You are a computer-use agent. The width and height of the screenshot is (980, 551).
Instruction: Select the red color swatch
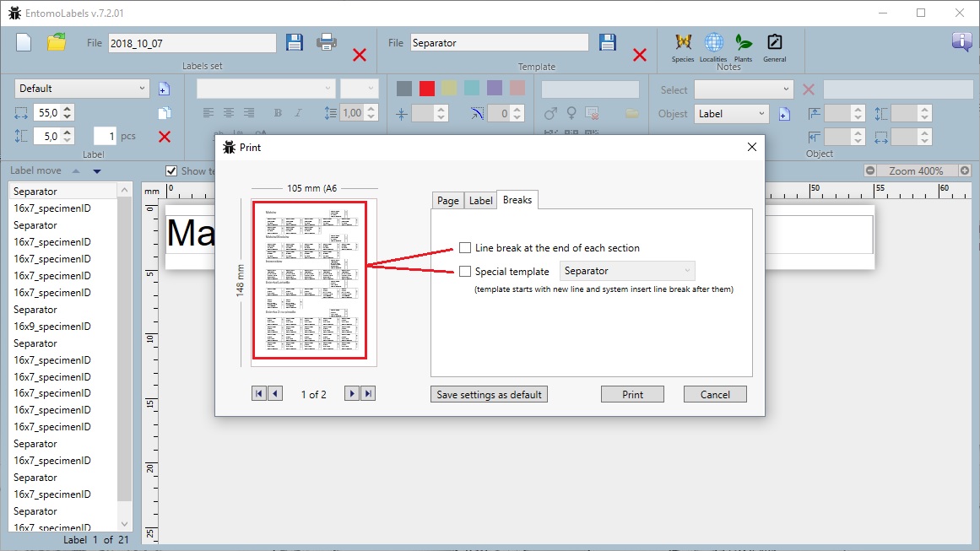click(427, 89)
